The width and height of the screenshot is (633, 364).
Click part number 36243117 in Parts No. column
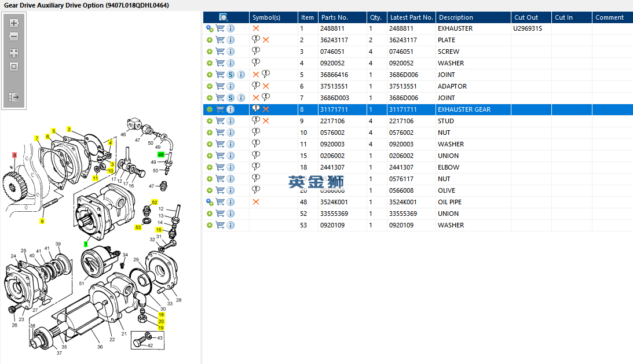[334, 40]
